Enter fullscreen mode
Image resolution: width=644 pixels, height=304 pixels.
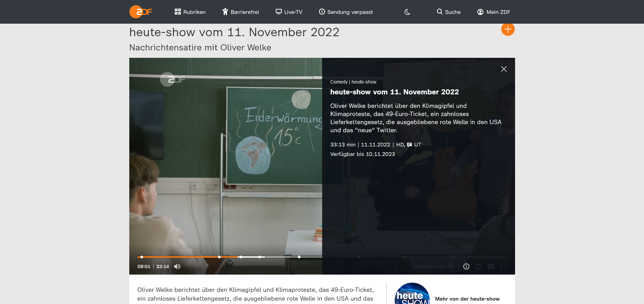[503, 266]
